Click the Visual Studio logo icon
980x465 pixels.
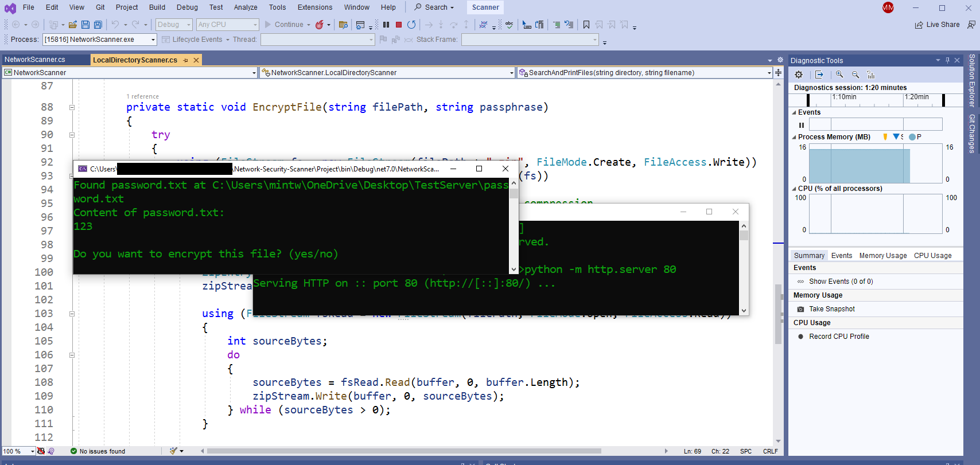10,8
